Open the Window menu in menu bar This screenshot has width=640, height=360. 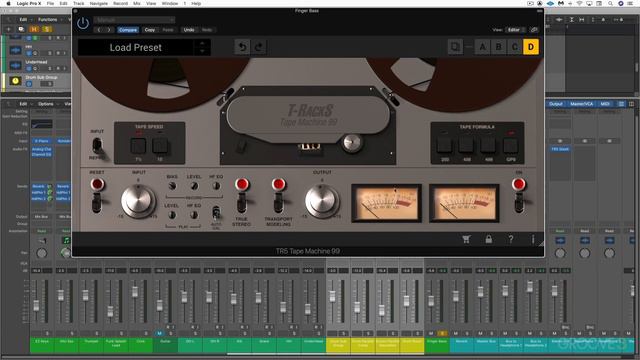coord(170,3)
